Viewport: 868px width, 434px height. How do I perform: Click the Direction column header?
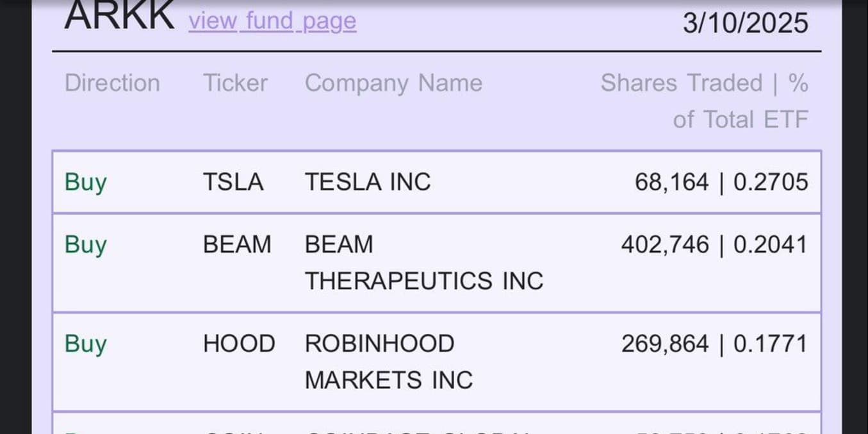click(x=112, y=83)
